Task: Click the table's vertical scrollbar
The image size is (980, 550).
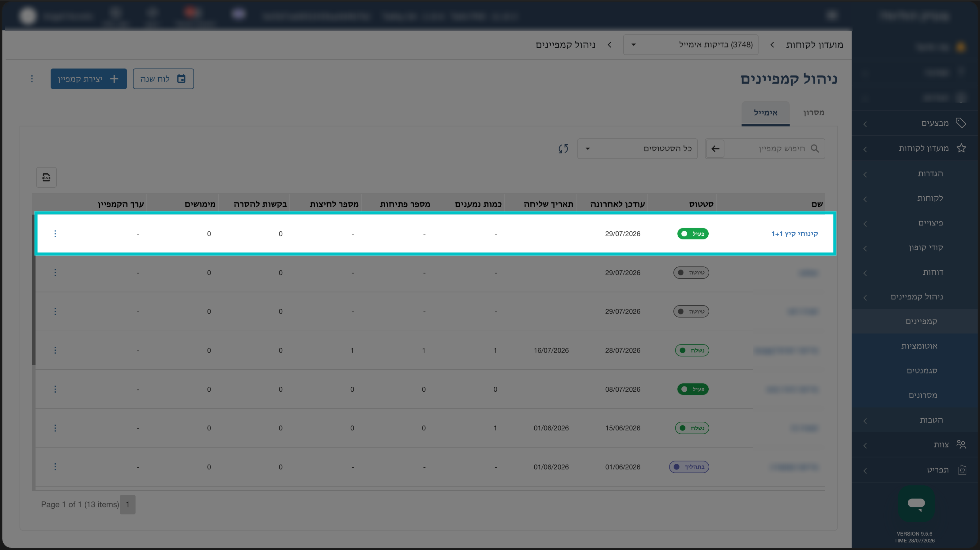Action: [34, 289]
